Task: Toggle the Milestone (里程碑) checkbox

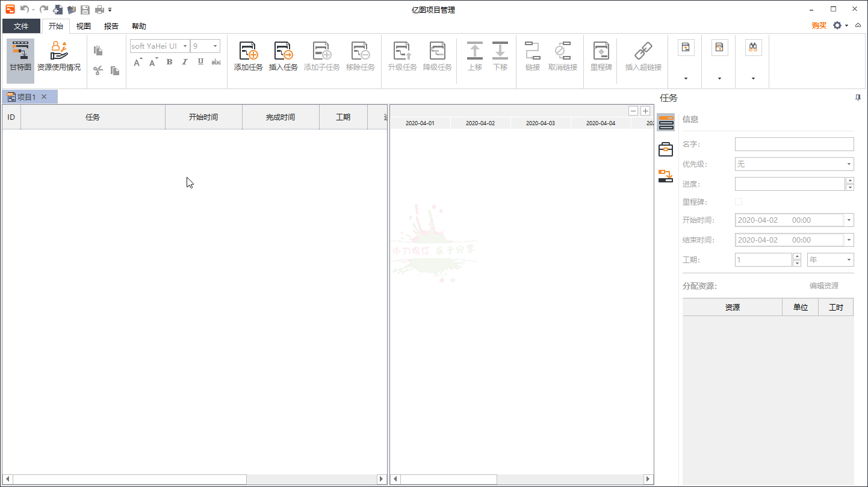Action: (739, 202)
